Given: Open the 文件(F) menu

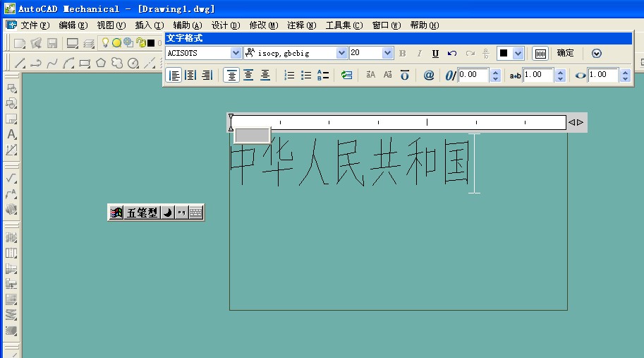Looking at the screenshot, I should point(35,25).
